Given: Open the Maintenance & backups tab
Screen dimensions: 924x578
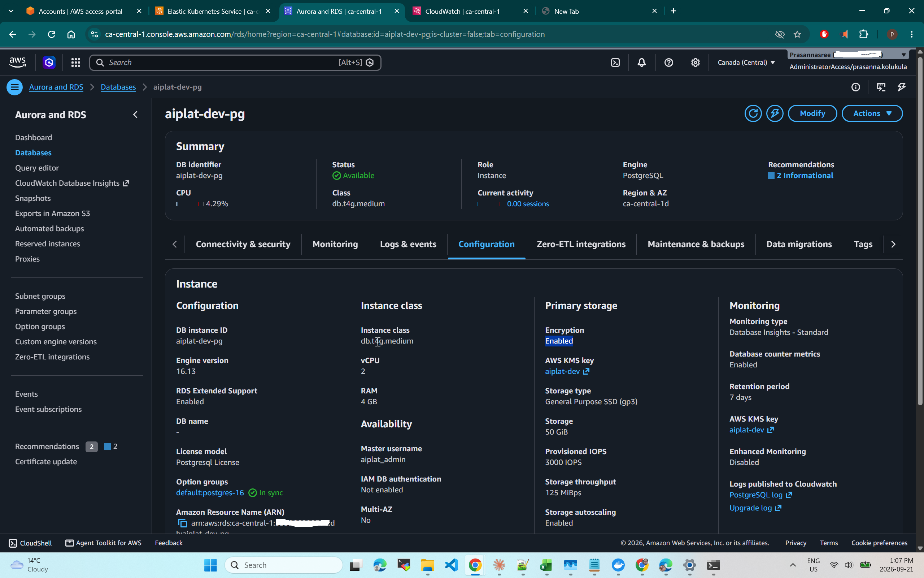Looking at the screenshot, I should click(696, 244).
